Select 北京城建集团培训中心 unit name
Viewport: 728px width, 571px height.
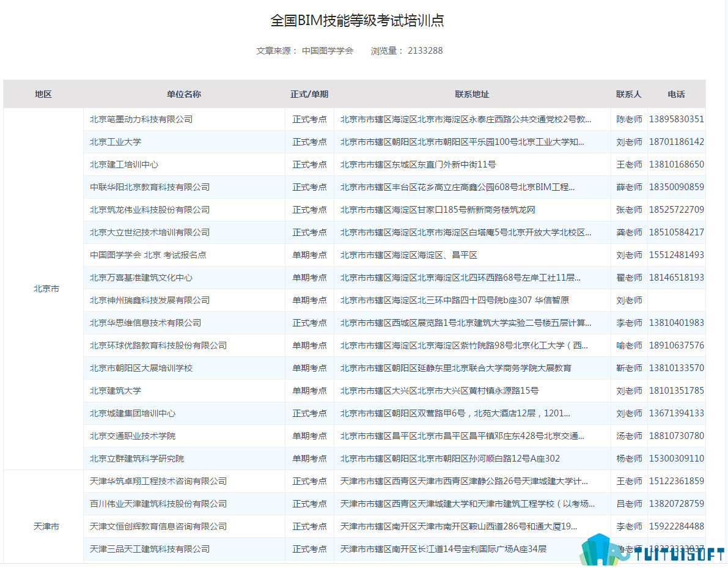click(x=132, y=414)
